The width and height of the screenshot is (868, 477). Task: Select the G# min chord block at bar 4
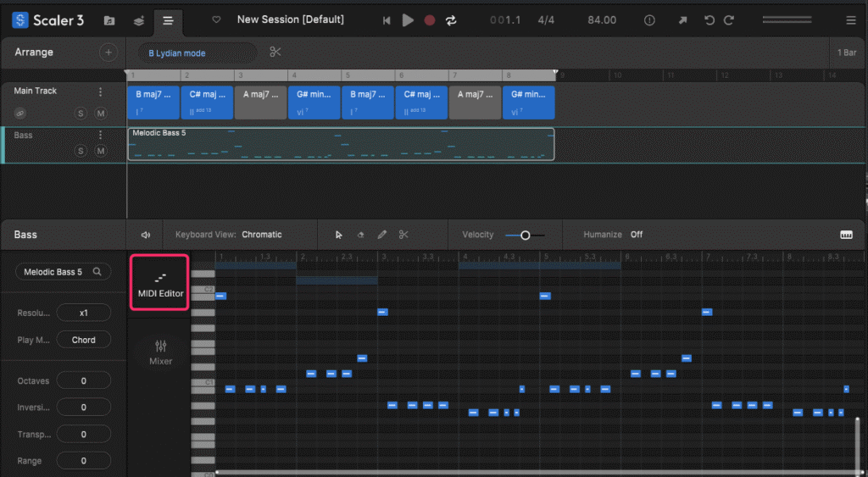pos(314,102)
